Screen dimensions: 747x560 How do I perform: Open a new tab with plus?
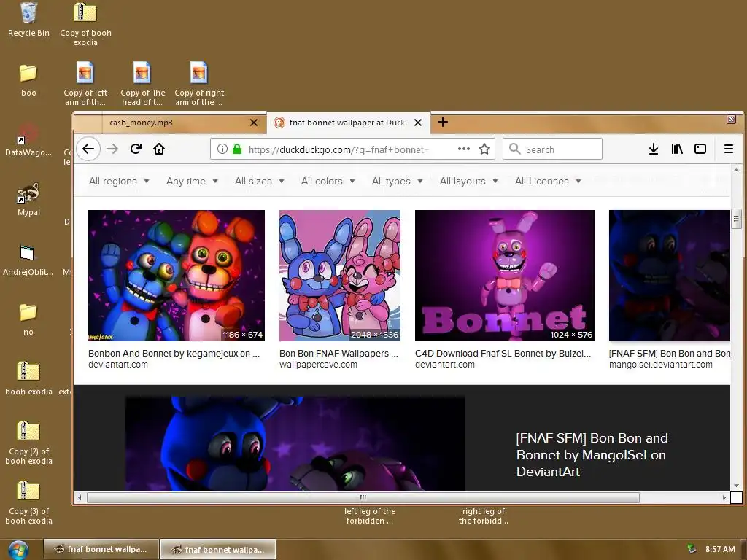[443, 122]
